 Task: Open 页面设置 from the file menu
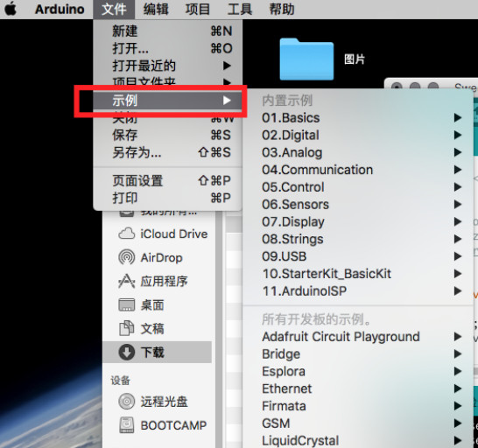(168, 181)
